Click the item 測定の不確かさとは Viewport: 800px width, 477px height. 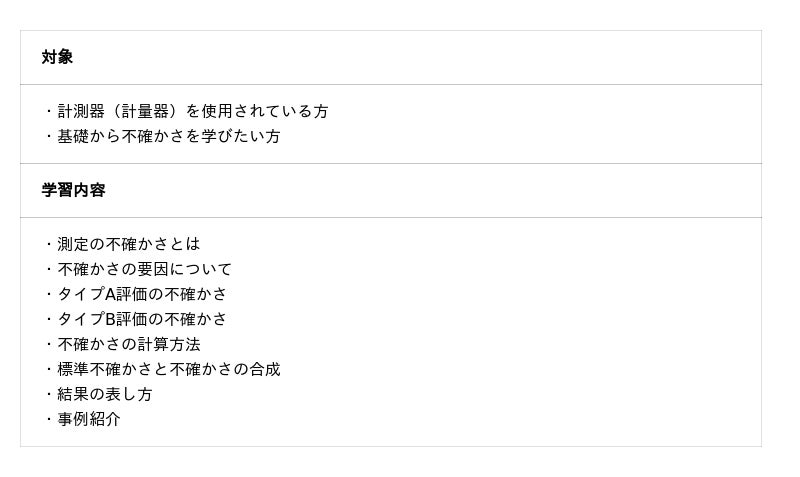128,244
